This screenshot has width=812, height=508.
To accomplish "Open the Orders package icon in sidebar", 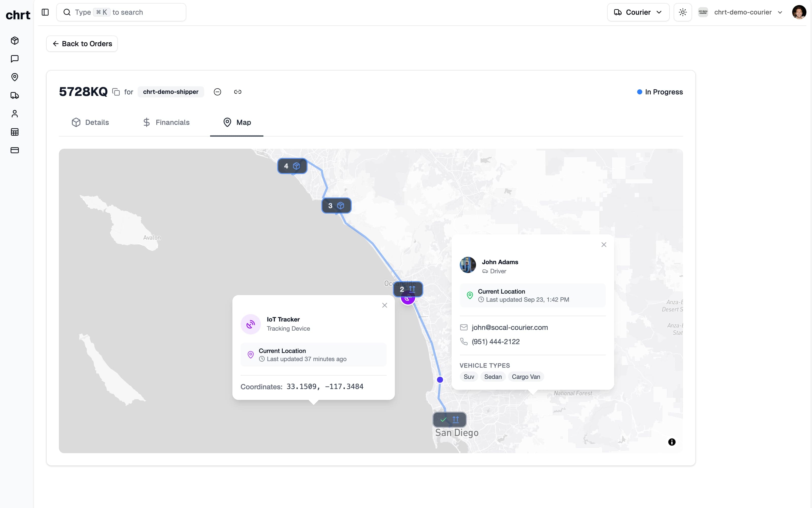I will click(14, 41).
